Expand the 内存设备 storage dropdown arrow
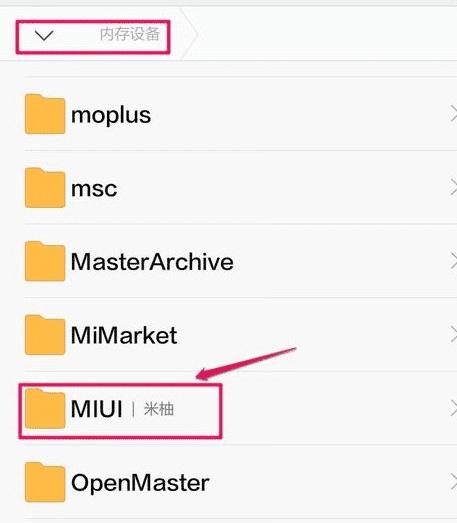 click(44, 35)
